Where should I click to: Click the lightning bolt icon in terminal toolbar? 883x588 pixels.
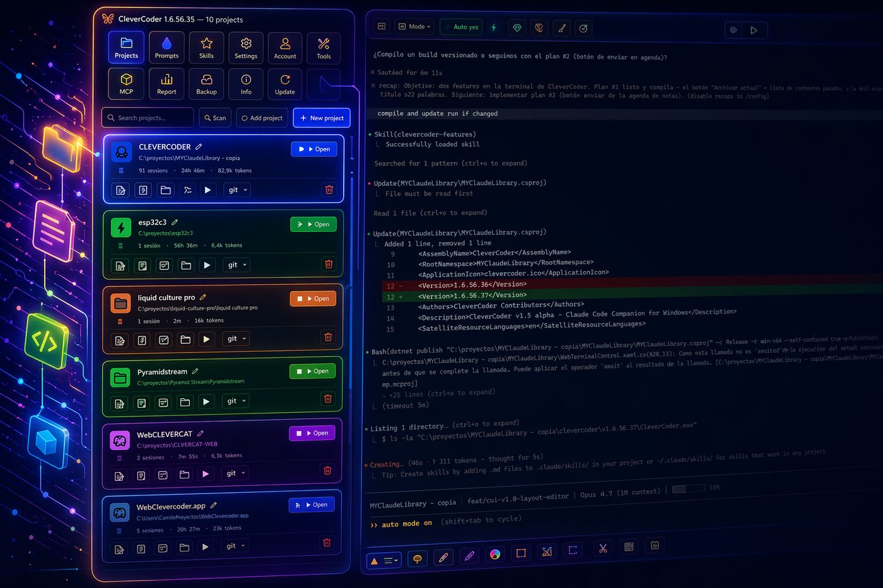point(494,27)
